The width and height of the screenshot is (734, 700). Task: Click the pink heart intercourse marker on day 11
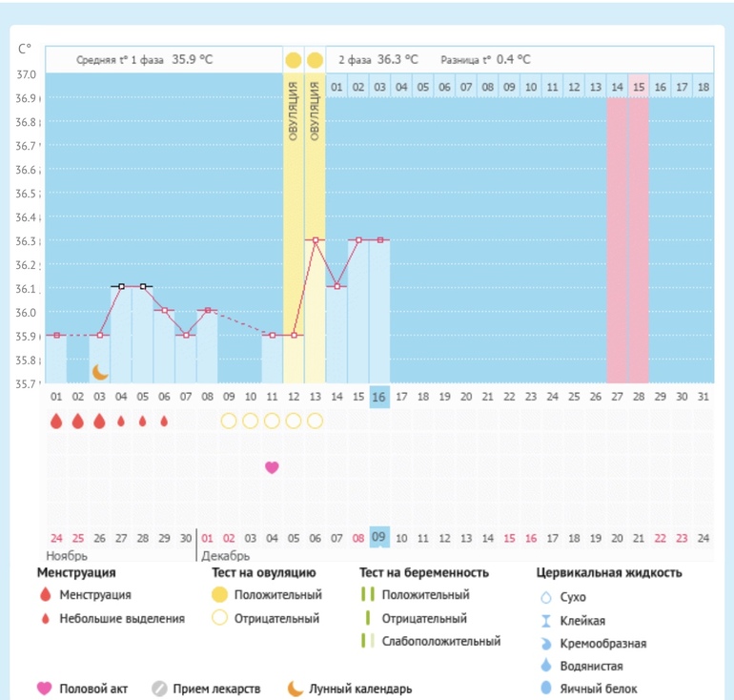pyautogui.click(x=272, y=467)
